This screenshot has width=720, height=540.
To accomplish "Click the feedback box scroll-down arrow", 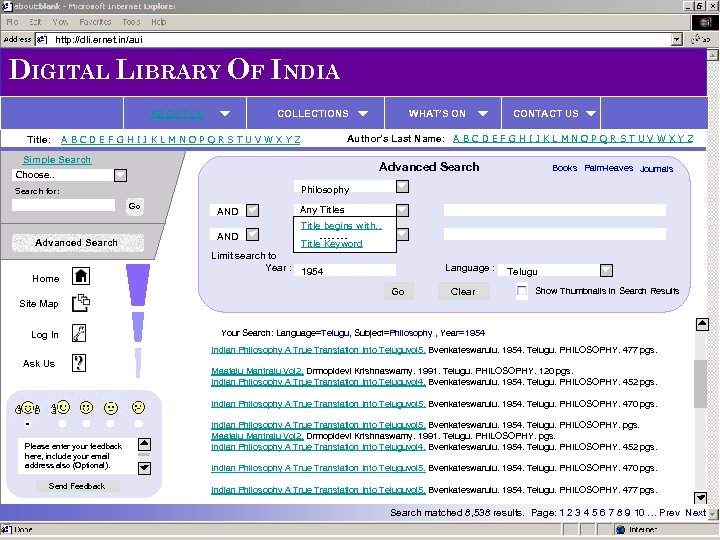I will [144, 468].
